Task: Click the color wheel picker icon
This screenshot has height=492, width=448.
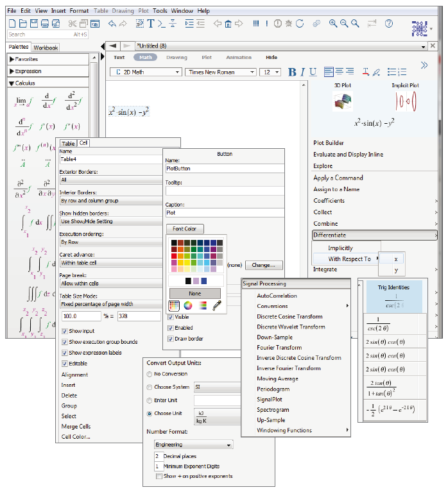Action: coord(188,305)
